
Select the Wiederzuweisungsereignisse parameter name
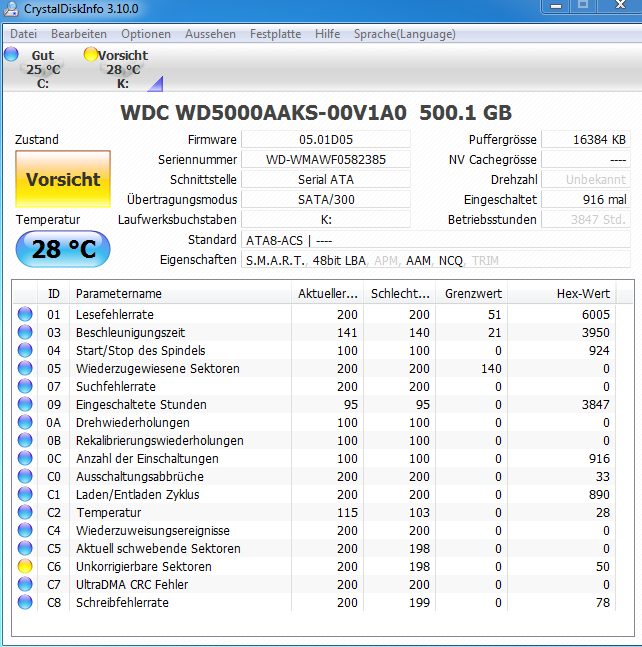(153, 531)
